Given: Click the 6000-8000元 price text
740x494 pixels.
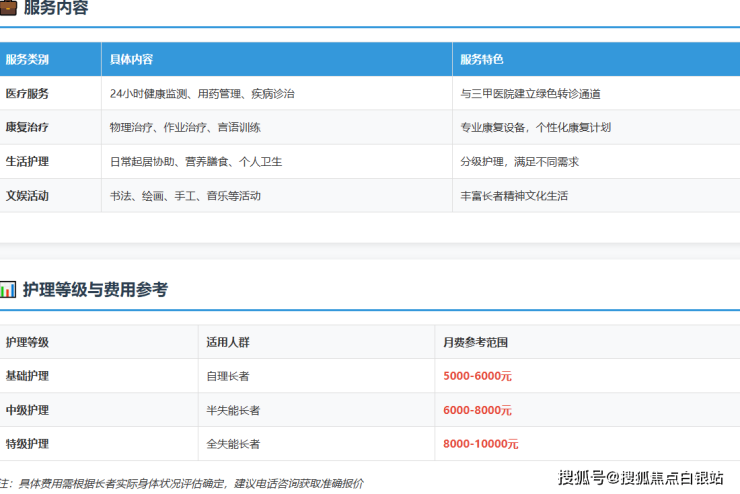Looking at the screenshot, I should click(x=477, y=410).
